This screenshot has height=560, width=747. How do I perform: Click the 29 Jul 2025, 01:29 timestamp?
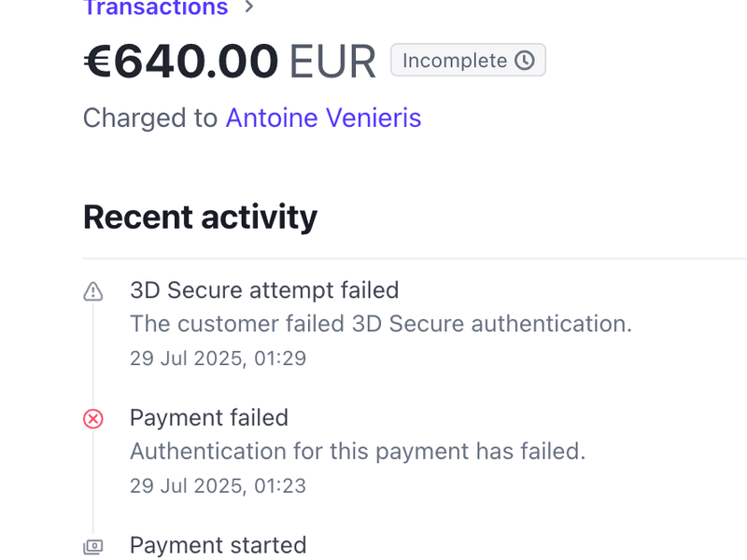pyautogui.click(x=218, y=358)
